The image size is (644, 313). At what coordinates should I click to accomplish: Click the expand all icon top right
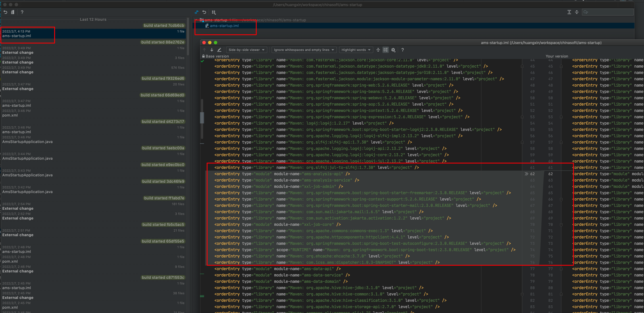click(x=569, y=12)
